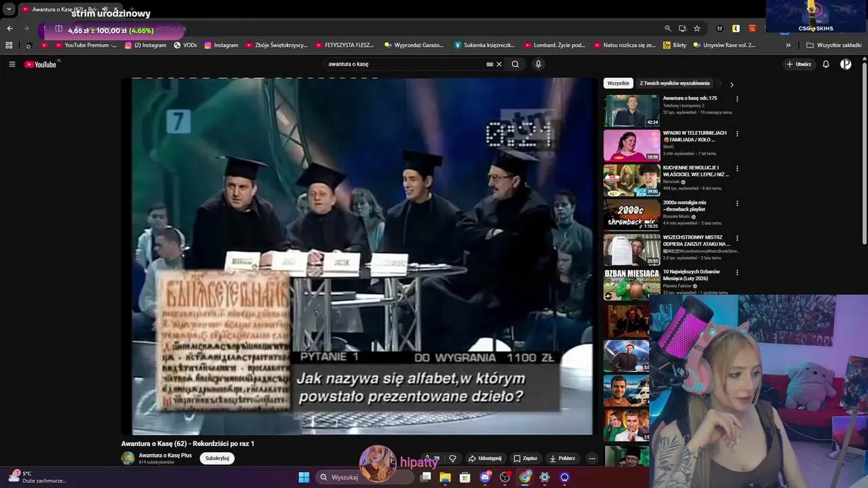Open the VODs bookmark
The image size is (868, 488).
(x=185, y=45)
